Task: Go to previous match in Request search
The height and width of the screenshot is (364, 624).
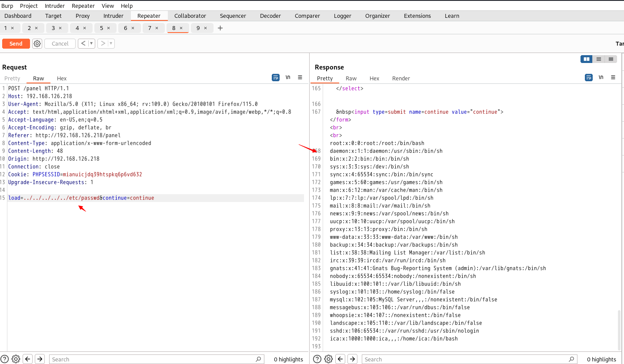Action: tap(28, 359)
